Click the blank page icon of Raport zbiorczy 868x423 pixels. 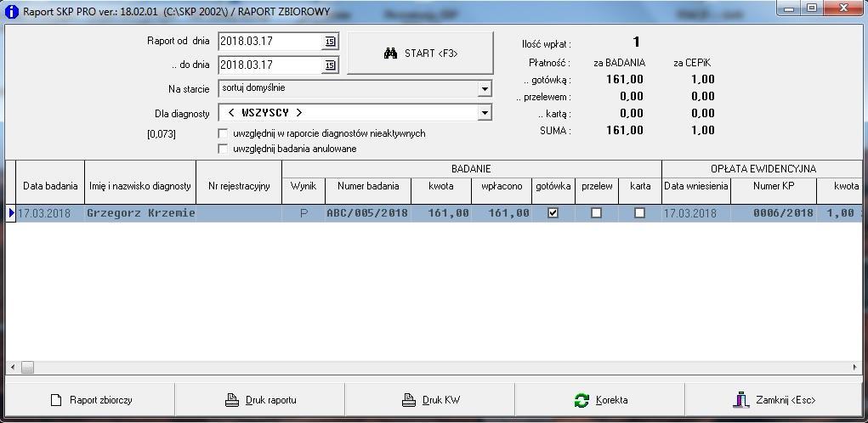point(56,400)
